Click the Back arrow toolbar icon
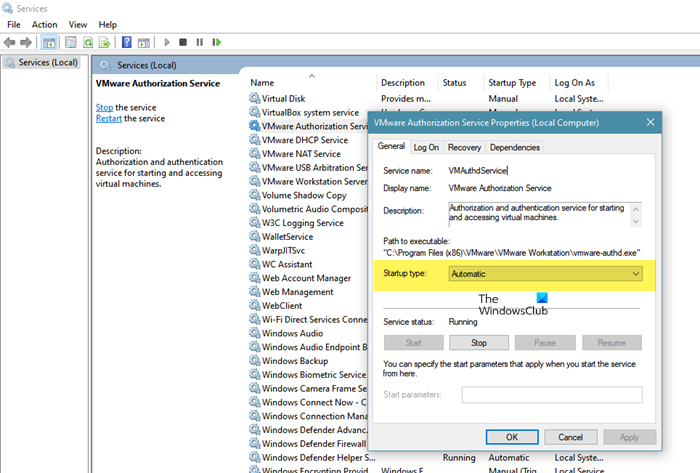700x473 pixels. click(x=9, y=42)
